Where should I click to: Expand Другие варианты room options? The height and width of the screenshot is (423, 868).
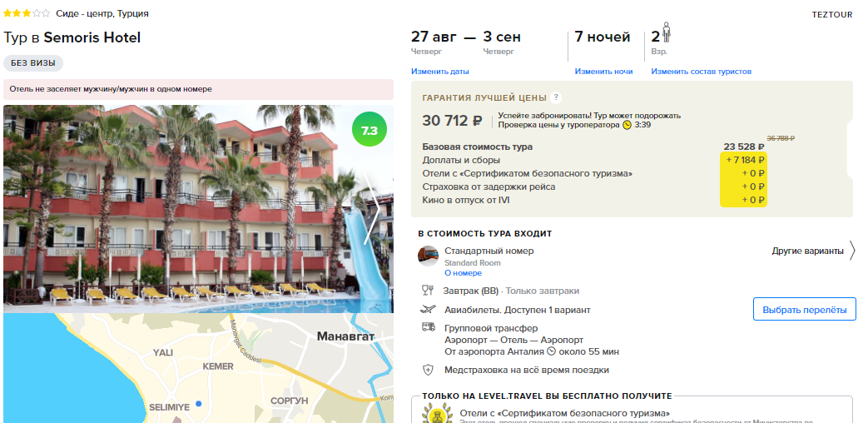(x=807, y=251)
